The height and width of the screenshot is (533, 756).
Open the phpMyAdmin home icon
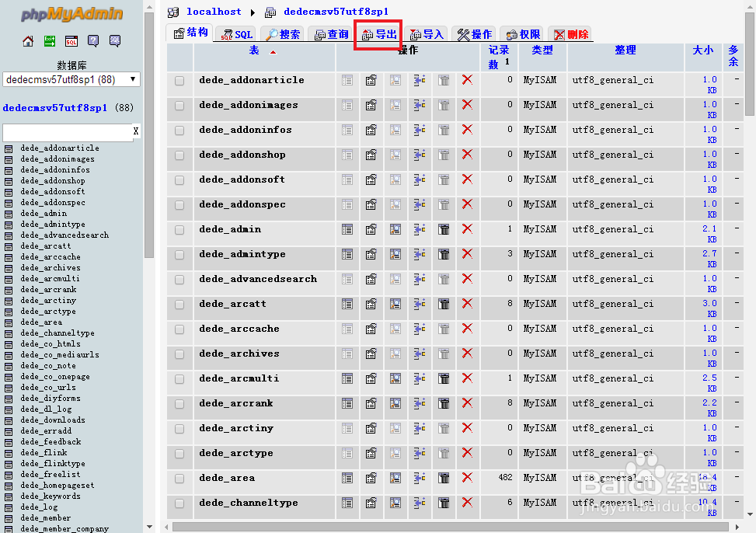28,41
